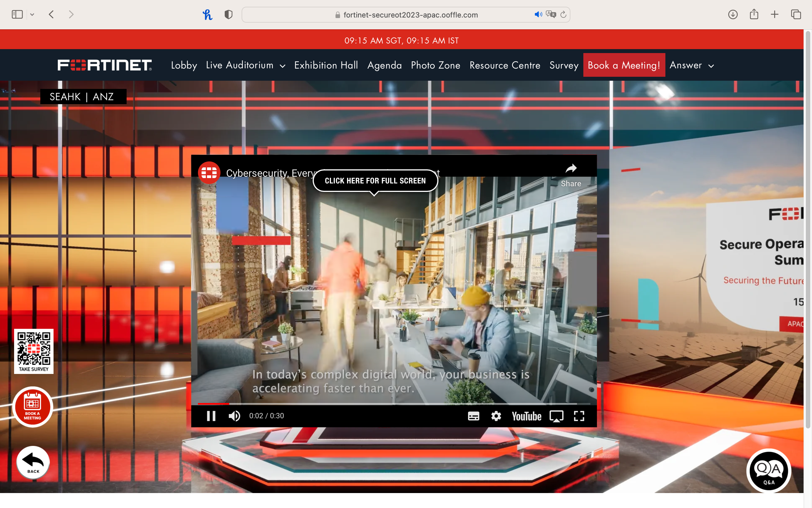Image resolution: width=812 pixels, height=508 pixels.
Task: Click the red Book a Meeting! button
Action: (x=624, y=65)
